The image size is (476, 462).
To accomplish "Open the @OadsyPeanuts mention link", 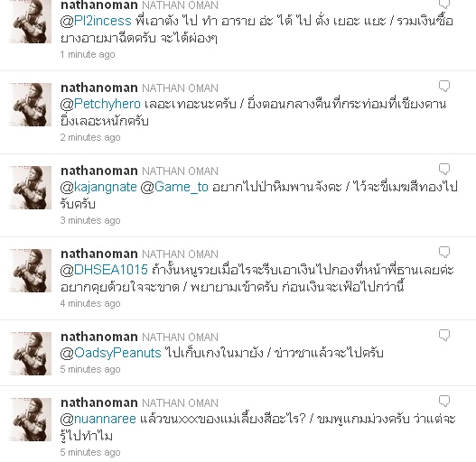I will [x=110, y=353].
